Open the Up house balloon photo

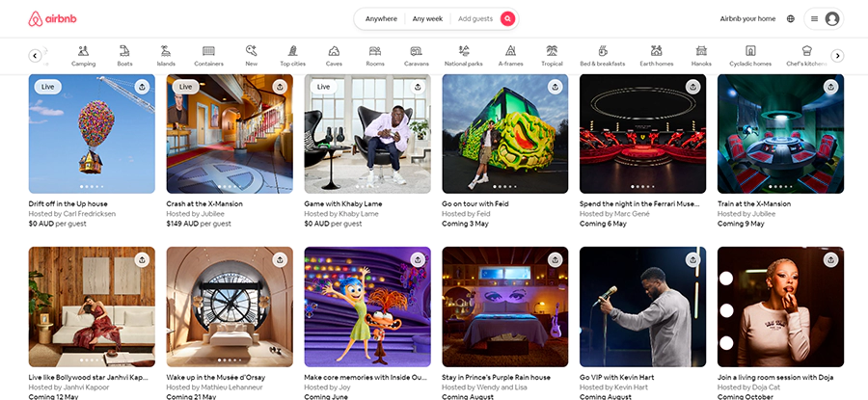pyautogui.click(x=92, y=134)
